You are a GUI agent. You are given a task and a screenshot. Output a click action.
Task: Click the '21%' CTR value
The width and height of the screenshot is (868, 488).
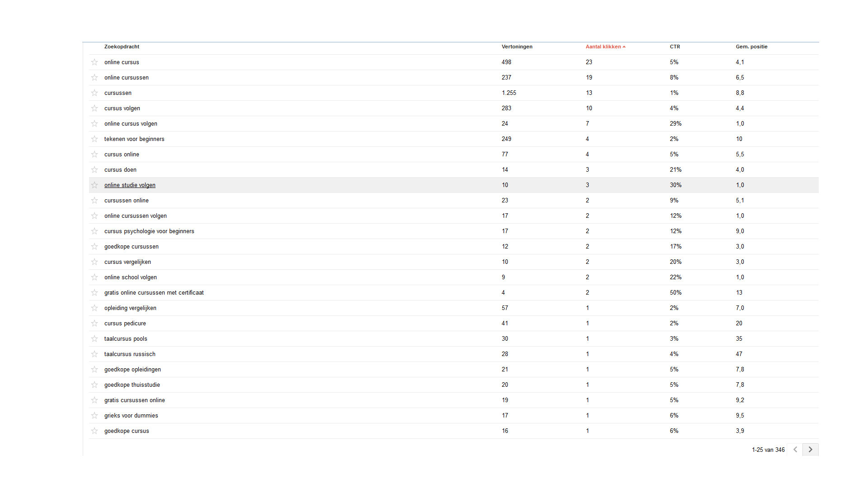tap(675, 170)
